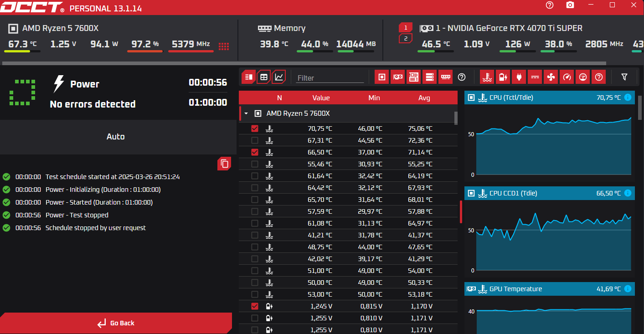
Task: Toggle the current sensor type filter
Action: click(x=535, y=77)
